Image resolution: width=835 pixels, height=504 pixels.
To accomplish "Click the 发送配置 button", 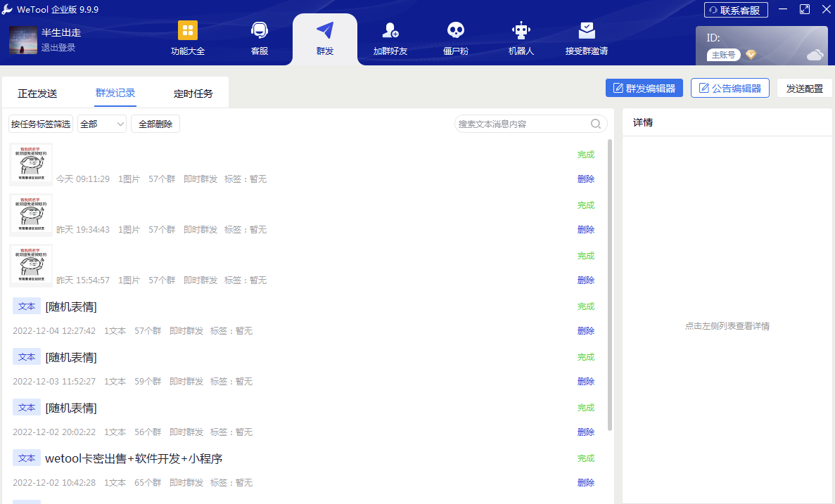I will (804, 89).
